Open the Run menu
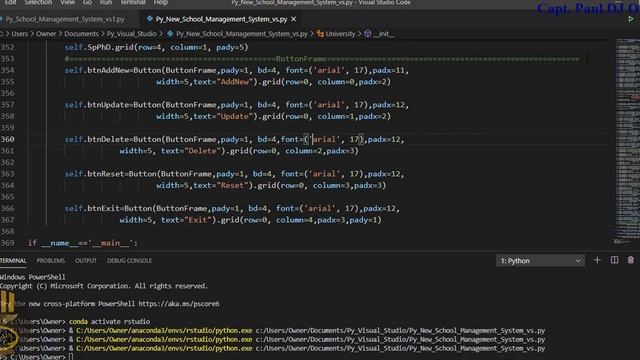640x360 pixels. 106,2
